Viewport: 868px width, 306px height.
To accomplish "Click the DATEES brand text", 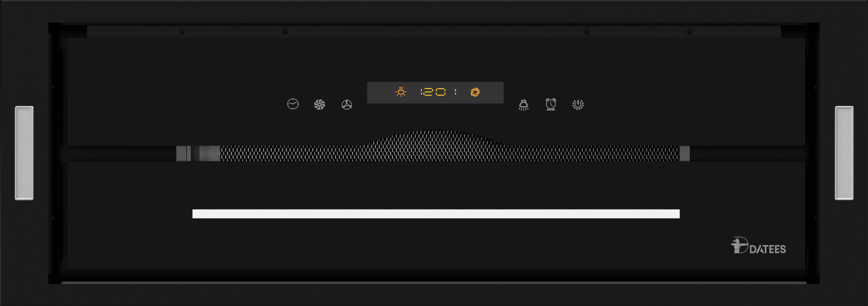I will 768,249.
